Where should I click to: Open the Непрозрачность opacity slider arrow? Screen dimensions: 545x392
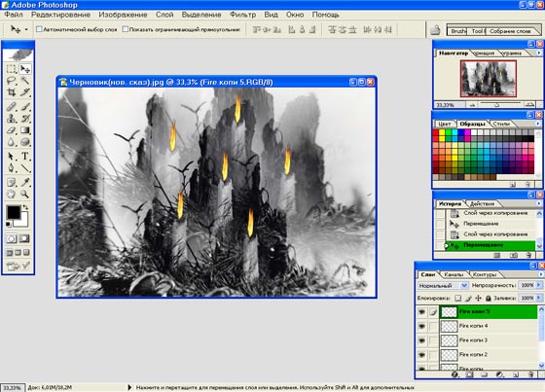pyautogui.click(x=539, y=285)
